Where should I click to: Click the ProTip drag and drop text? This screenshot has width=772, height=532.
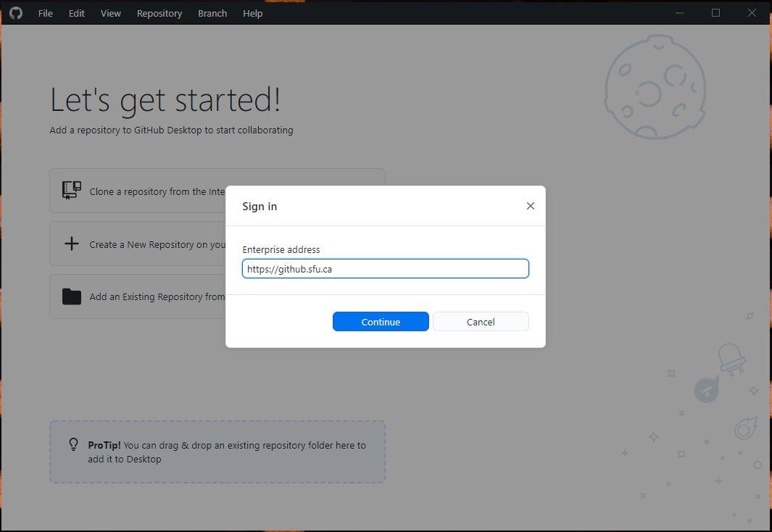coord(227,452)
